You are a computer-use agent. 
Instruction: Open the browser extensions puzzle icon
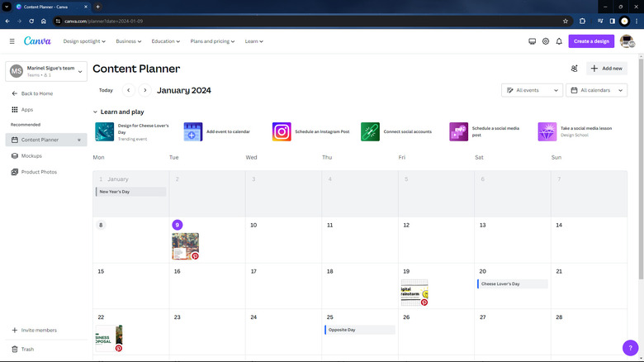click(582, 21)
